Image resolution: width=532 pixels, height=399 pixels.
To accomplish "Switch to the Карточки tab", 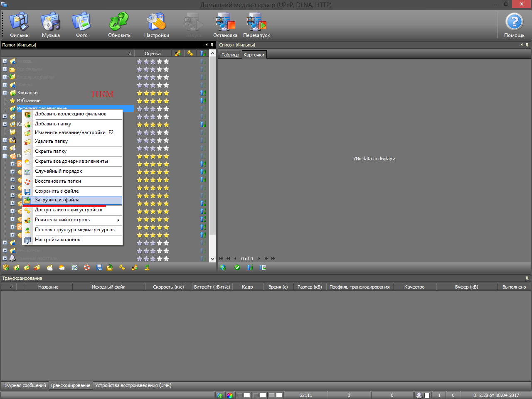I will (254, 55).
